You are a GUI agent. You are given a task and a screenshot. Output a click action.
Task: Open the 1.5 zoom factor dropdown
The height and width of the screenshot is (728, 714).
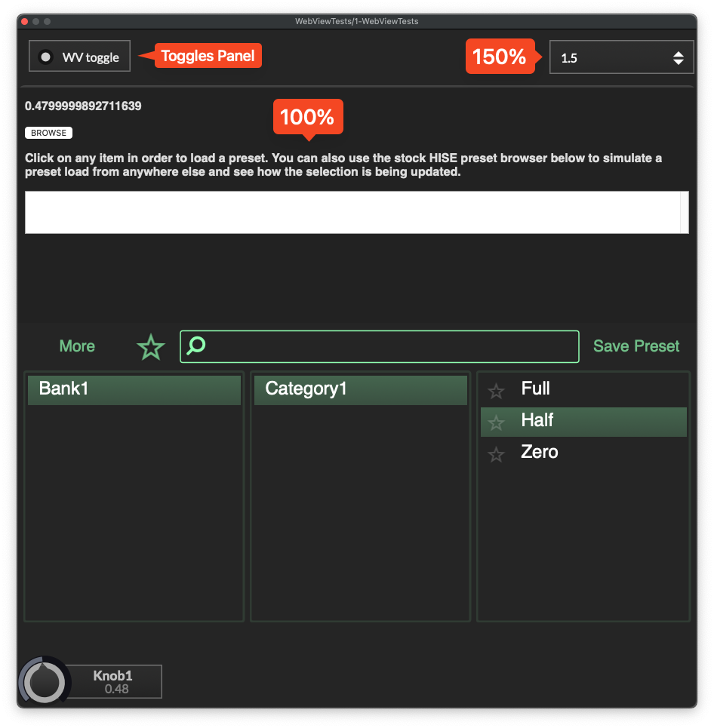tap(611, 57)
